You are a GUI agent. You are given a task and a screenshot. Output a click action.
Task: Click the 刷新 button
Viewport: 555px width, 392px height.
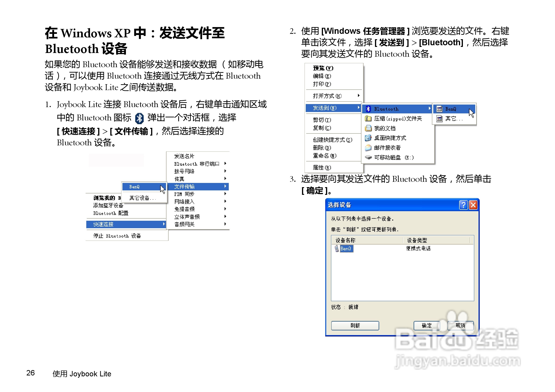[x=355, y=326]
